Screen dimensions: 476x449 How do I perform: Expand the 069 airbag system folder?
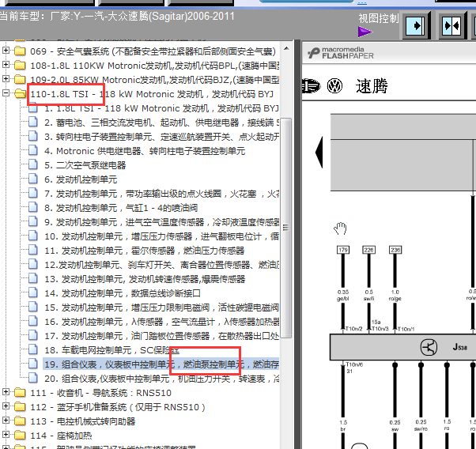pos(6,50)
